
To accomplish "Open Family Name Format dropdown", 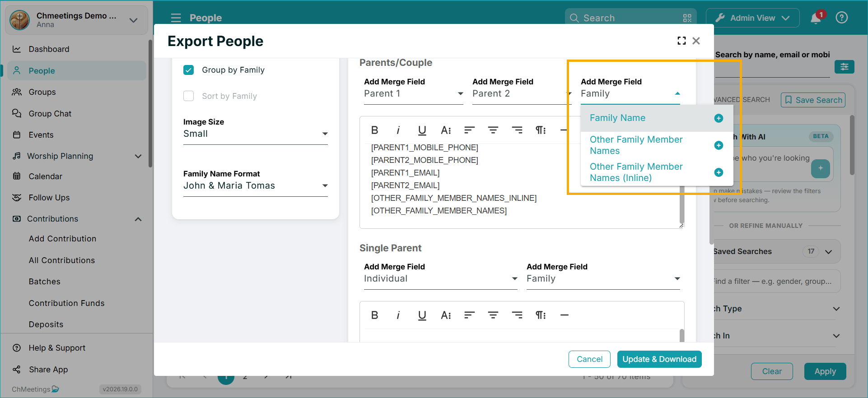I will click(256, 186).
